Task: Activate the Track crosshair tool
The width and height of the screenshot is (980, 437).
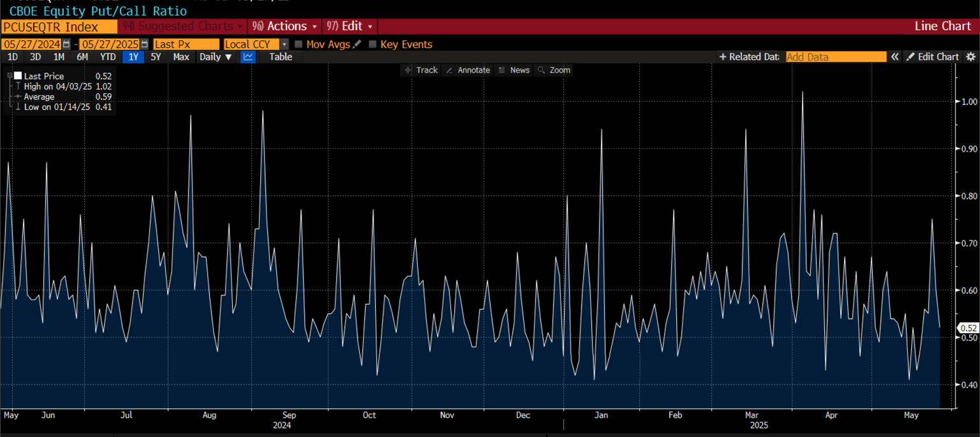Action: click(421, 70)
